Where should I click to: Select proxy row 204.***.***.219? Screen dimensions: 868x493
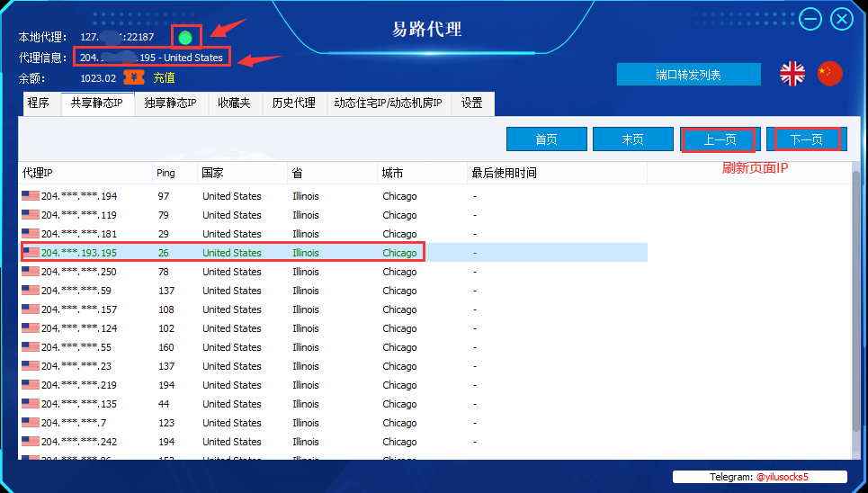(333, 384)
